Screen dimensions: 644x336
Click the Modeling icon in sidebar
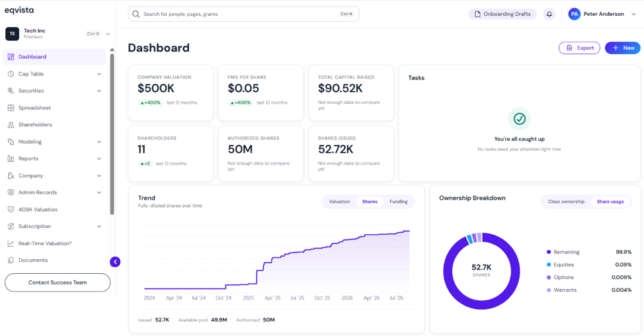coord(11,142)
